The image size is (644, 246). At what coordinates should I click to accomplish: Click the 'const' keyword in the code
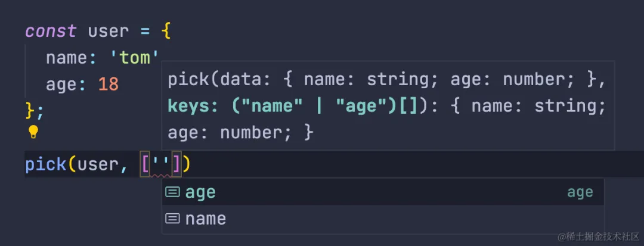tap(51, 31)
